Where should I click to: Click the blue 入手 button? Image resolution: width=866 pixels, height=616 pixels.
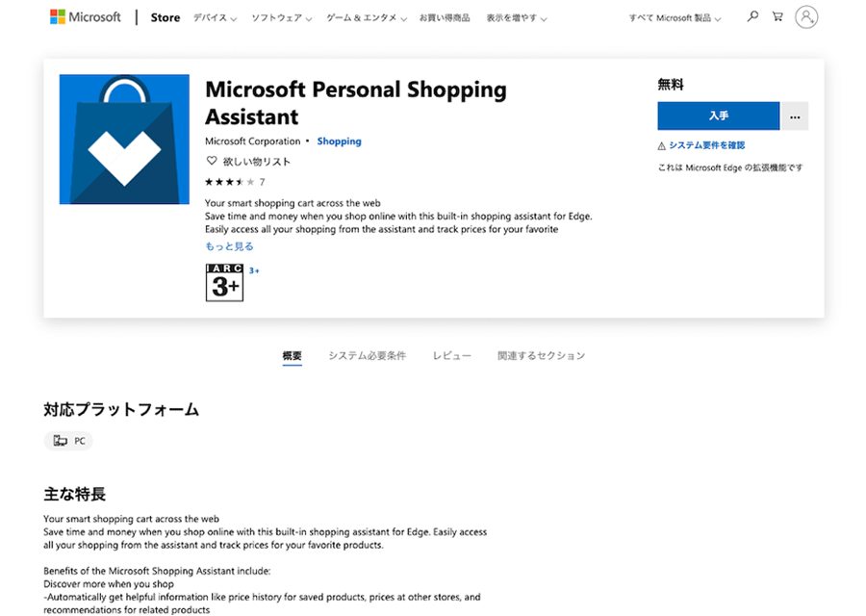pos(718,116)
